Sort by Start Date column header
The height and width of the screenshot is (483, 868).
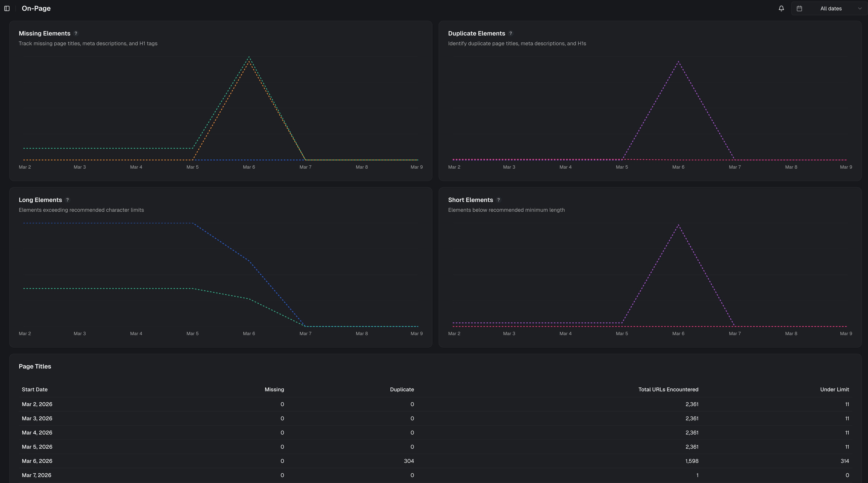[x=35, y=390]
